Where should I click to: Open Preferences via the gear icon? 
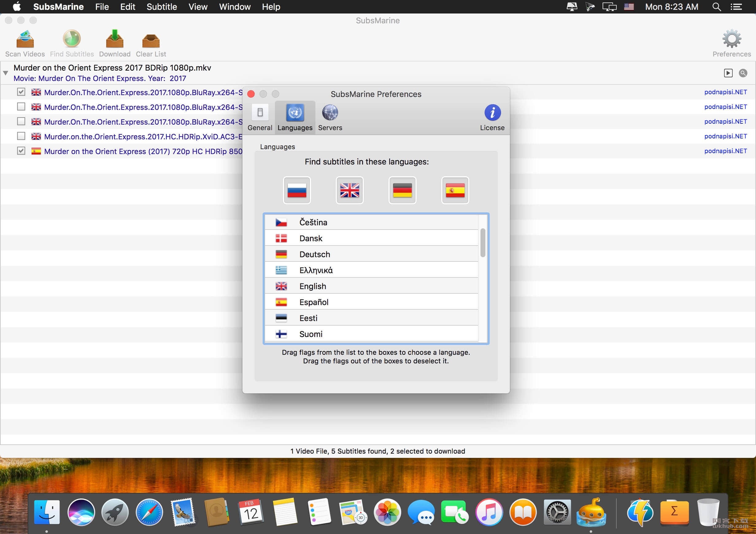coord(732,39)
